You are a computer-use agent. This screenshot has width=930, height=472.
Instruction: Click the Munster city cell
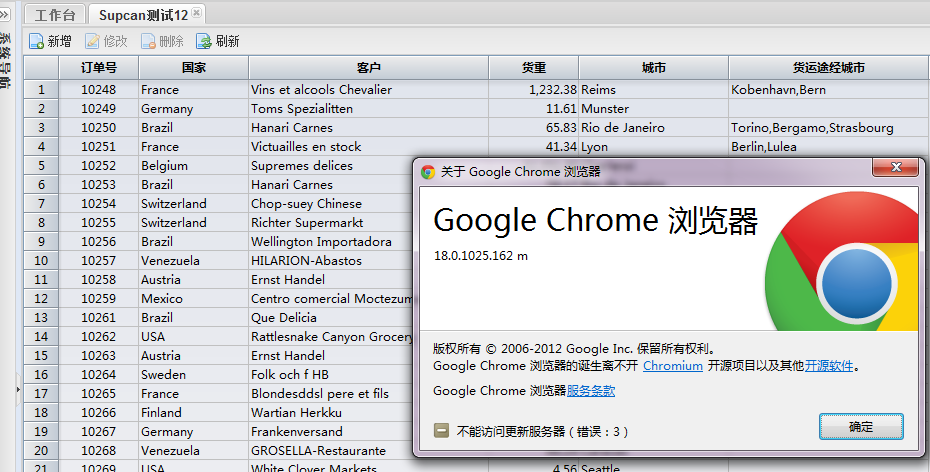(x=654, y=109)
